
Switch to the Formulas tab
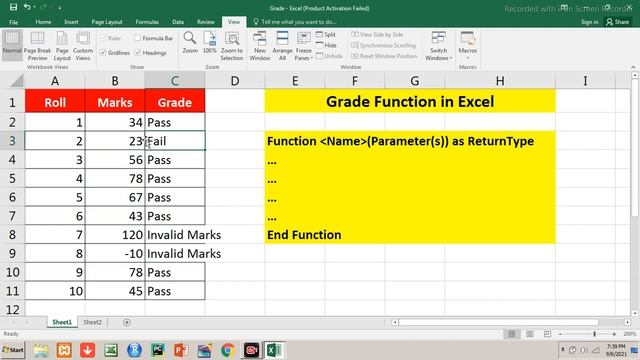[147, 22]
